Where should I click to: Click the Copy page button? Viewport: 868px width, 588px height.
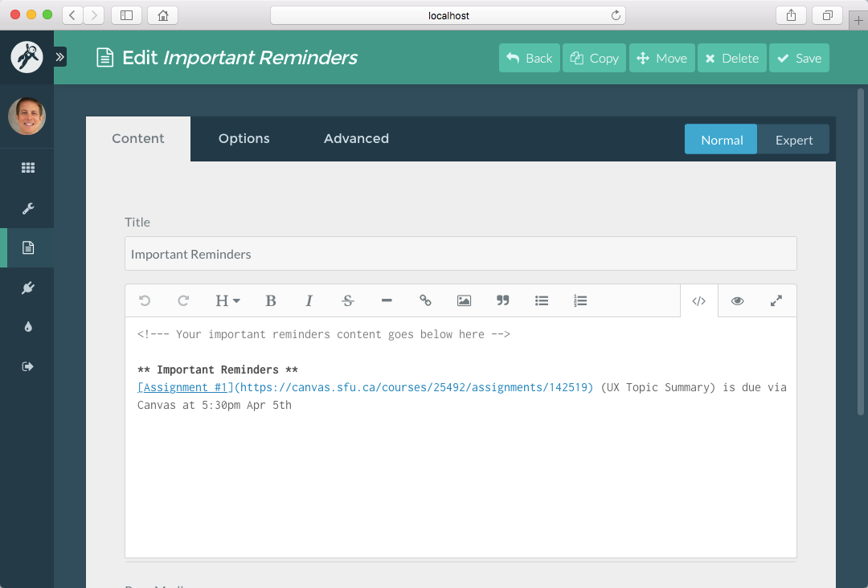click(x=594, y=58)
